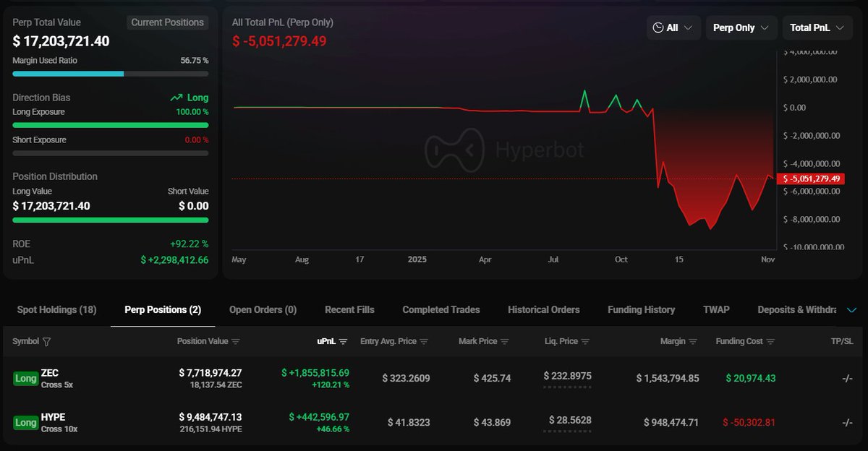
Task: Click HYPE entry price $ 41.8323
Action: pos(409,422)
